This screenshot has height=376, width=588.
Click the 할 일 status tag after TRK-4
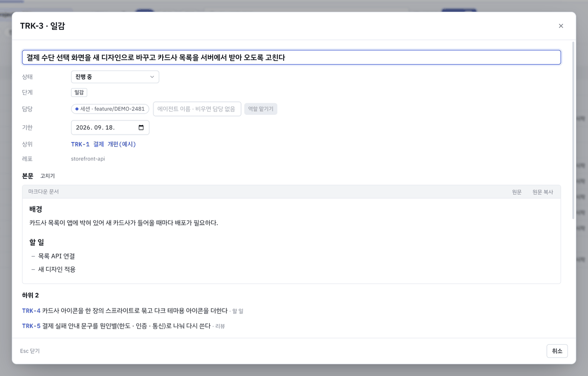pyautogui.click(x=238, y=311)
